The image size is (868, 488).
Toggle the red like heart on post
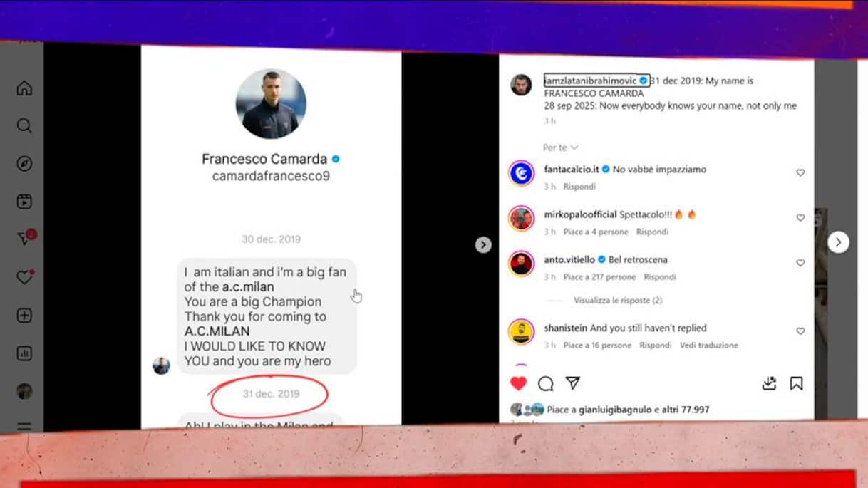[519, 383]
